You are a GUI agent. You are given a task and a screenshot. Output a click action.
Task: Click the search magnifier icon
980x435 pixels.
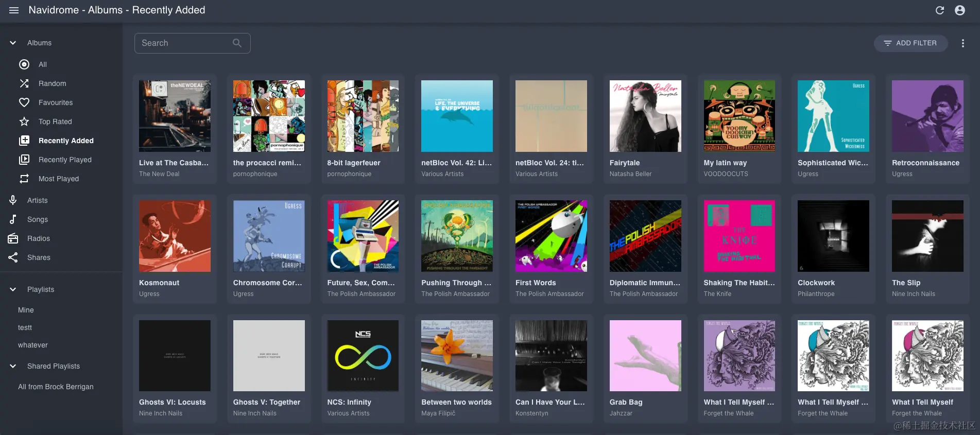237,43
